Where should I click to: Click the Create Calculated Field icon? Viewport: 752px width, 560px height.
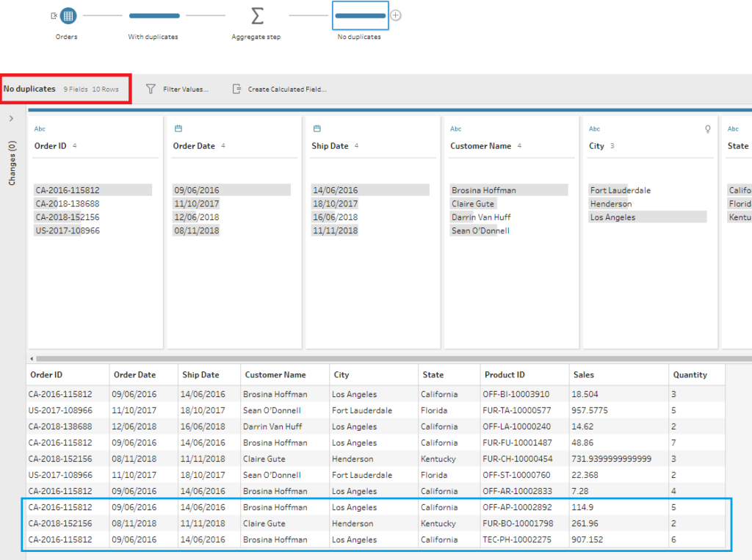coord(236,89)
